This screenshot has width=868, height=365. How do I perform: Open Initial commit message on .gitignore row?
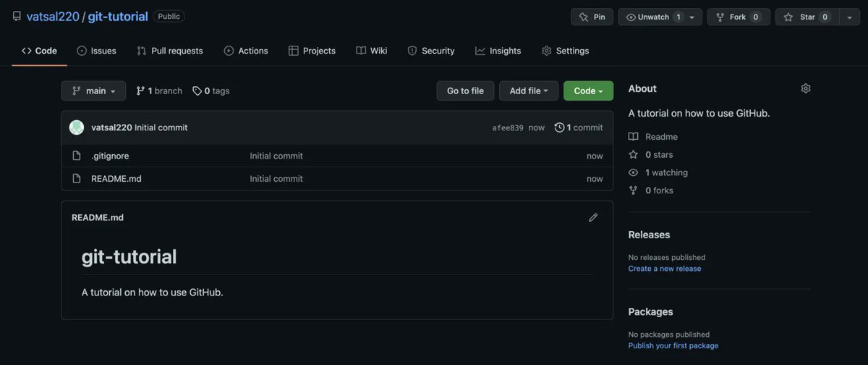coord(276,156)
